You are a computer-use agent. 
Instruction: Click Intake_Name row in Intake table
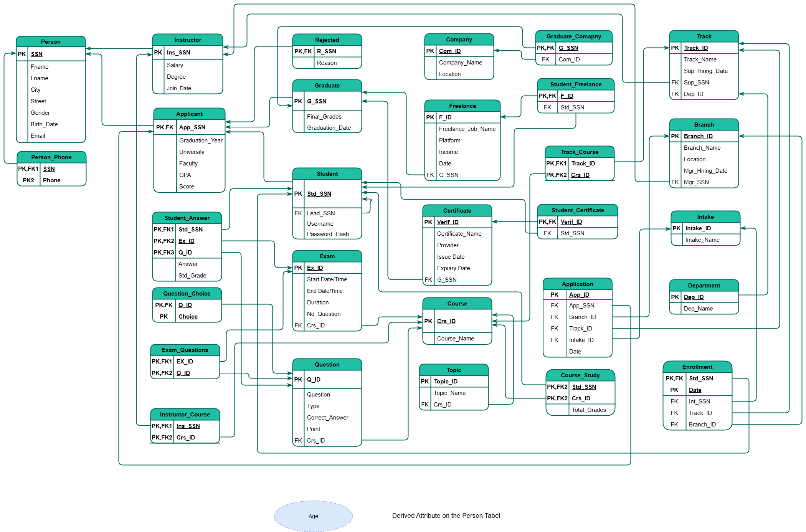(702, 240)
